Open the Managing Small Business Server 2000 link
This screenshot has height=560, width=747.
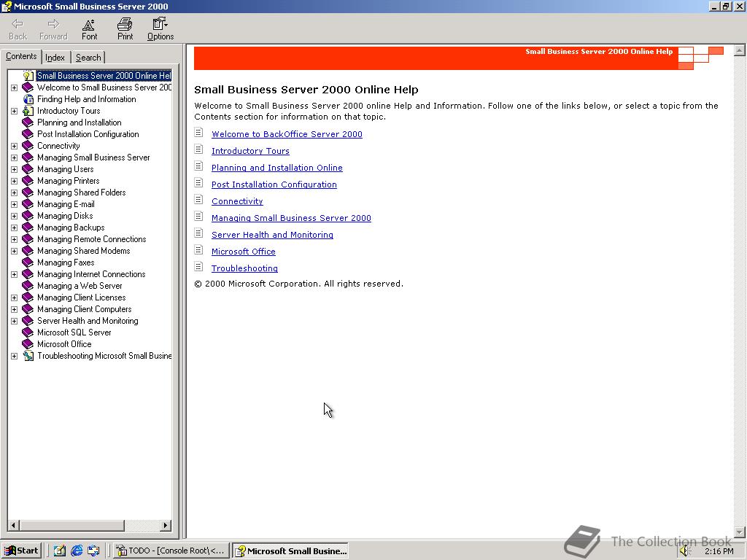(291, 217)
